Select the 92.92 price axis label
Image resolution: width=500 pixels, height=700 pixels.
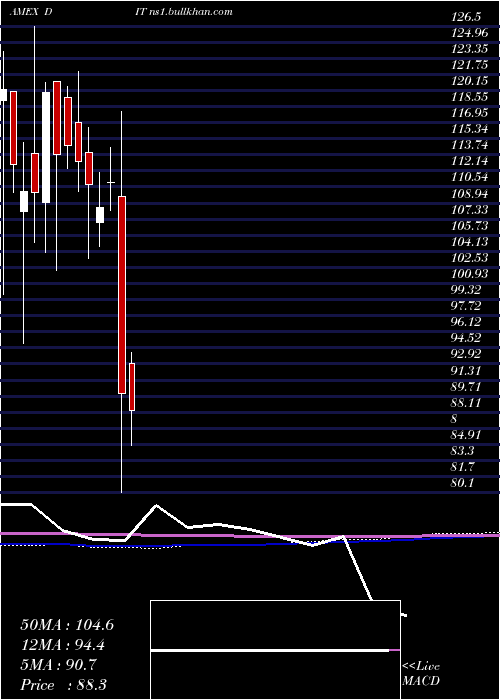coord(466,354)
